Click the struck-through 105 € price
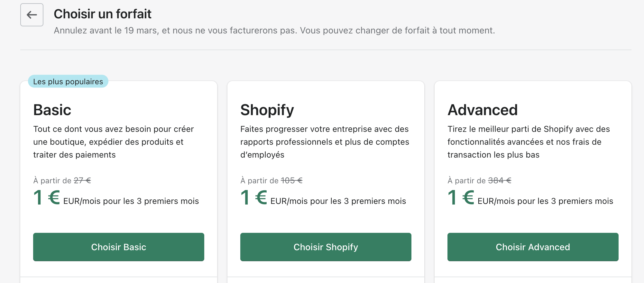Screen dimensions: 644x283 click(291, 181)
